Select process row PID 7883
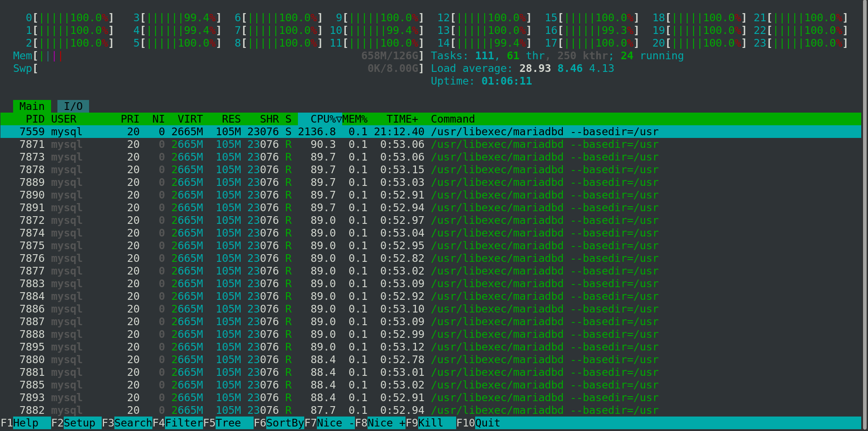The image size is (868, 431). [431, 284]
